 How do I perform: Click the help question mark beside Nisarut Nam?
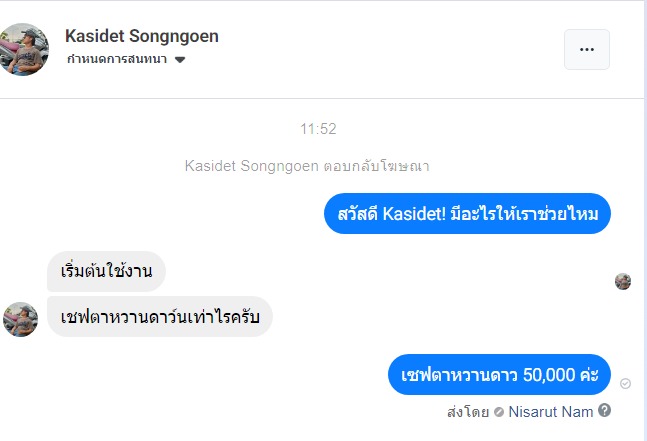tap(604, 410)
